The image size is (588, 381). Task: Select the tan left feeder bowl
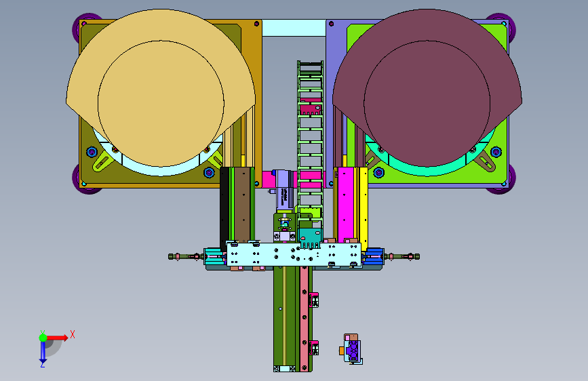[x=161, y=88]
